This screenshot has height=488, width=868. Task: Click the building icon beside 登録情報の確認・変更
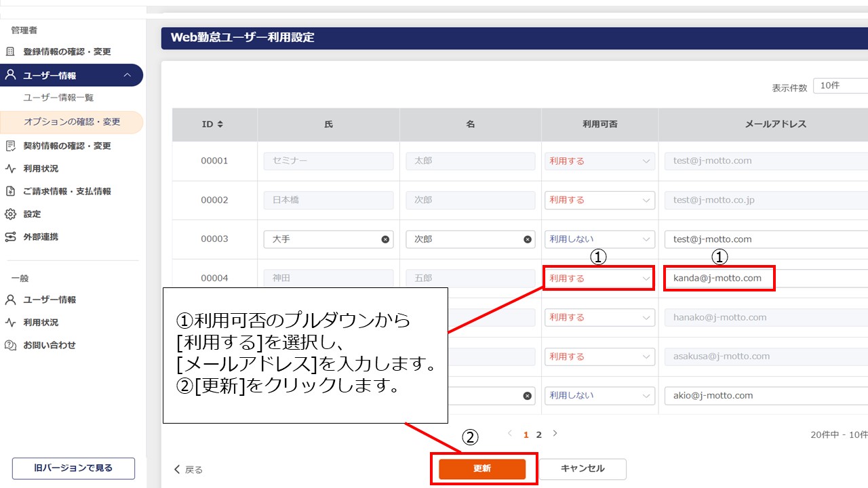(10, 52)
